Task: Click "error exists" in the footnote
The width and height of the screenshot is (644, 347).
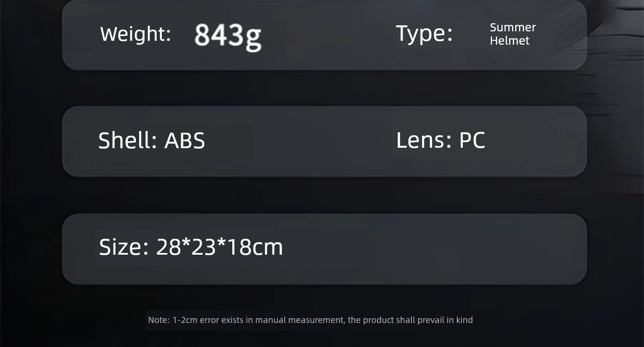Action: 221,320
